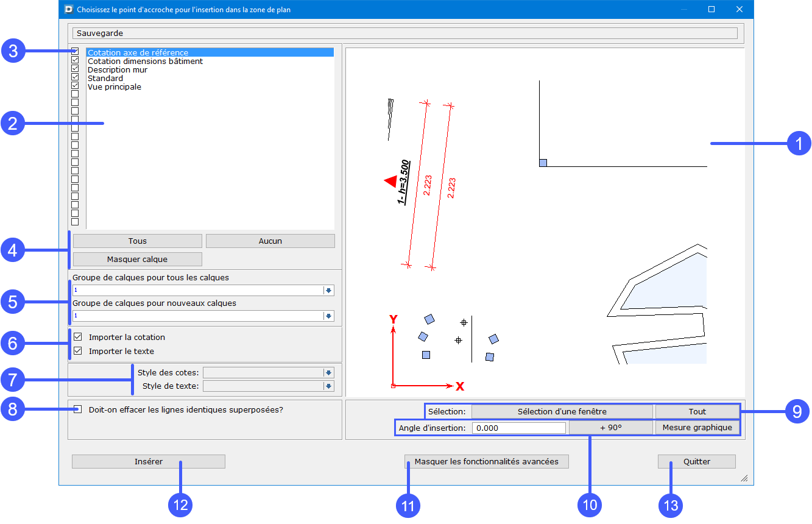The height and width of the screenshot is (524, 812).
Task: Click the Angle d'insertion input field
Action: tap(518, 428)
